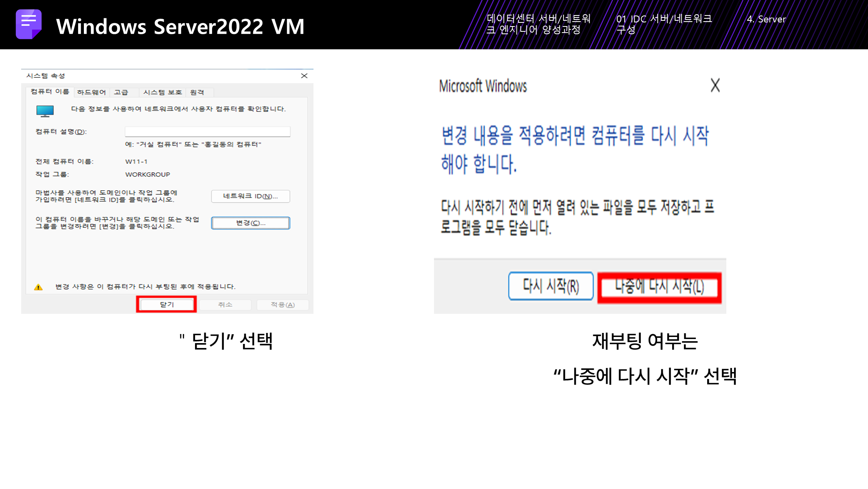
Task: Click the 컴퓨터 설명 input field
Action: coord(207,132)
